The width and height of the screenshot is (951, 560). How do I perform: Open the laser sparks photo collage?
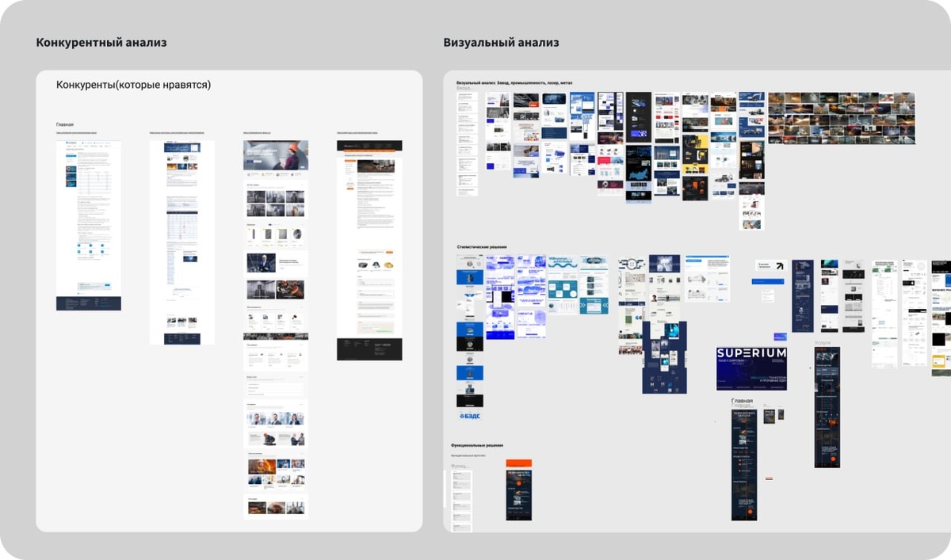tap(842, 118)
